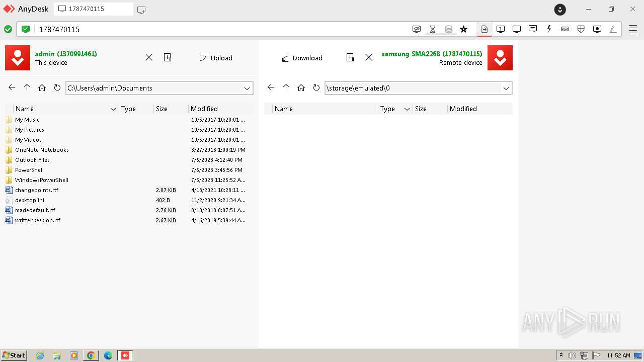This screenshot has height=362, width=644.
Task: Go back in local file panel
Action: click(12, 87)
